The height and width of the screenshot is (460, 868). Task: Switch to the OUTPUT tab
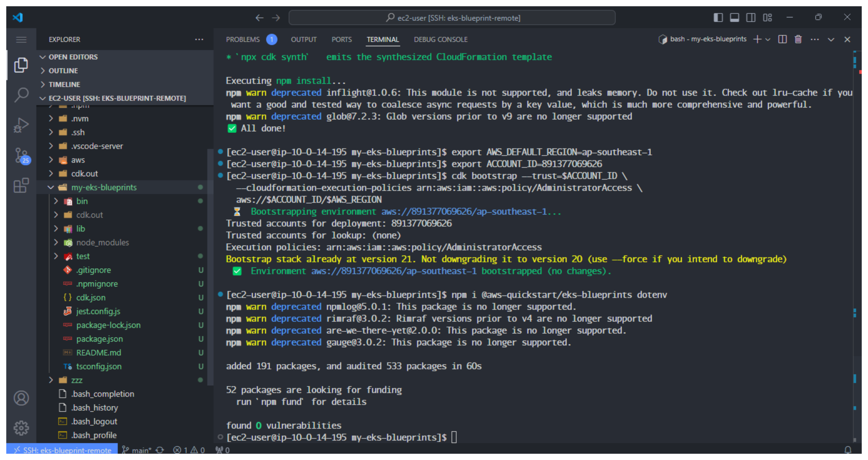coord(304,39)
